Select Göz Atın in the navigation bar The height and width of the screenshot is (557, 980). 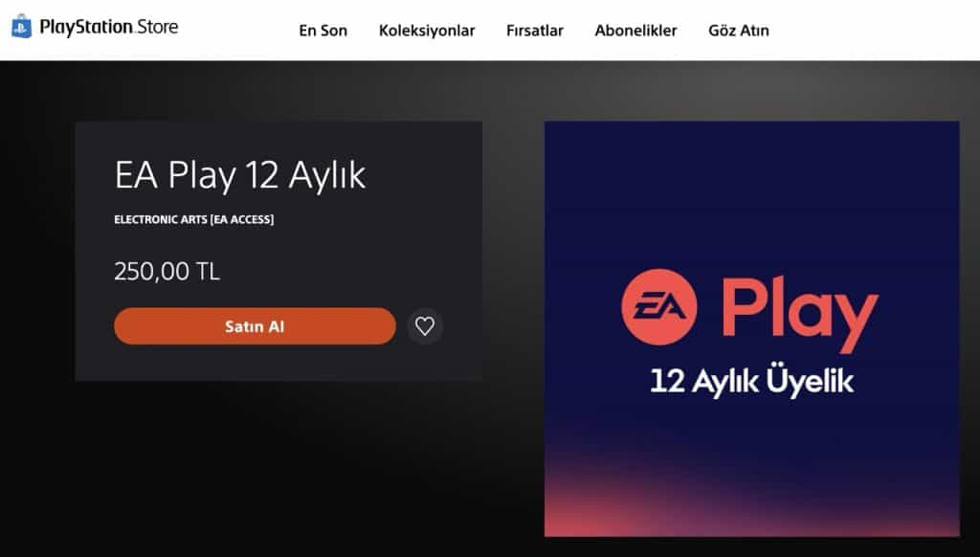[x=739, y=30]
